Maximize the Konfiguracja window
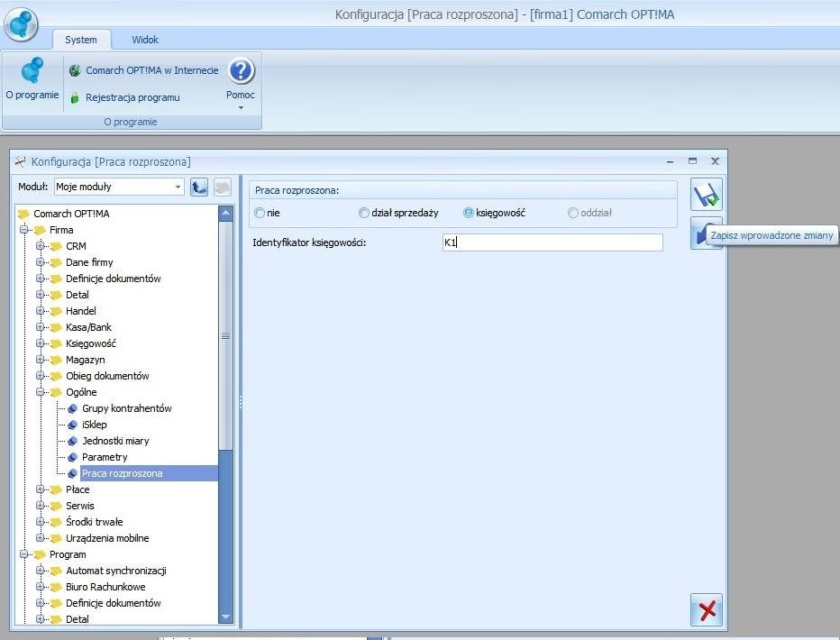This screenshot has height=640, width=840. 693,161
